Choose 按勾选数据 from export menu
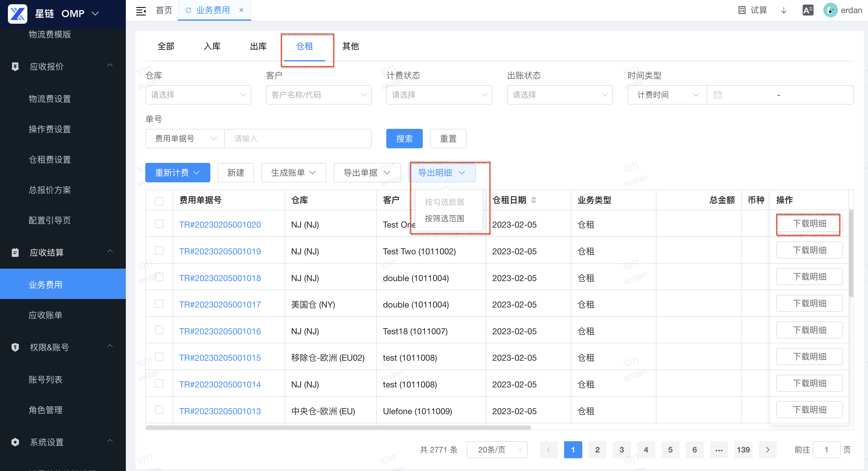This screenshot has height=471, width=868. [444, 202]
